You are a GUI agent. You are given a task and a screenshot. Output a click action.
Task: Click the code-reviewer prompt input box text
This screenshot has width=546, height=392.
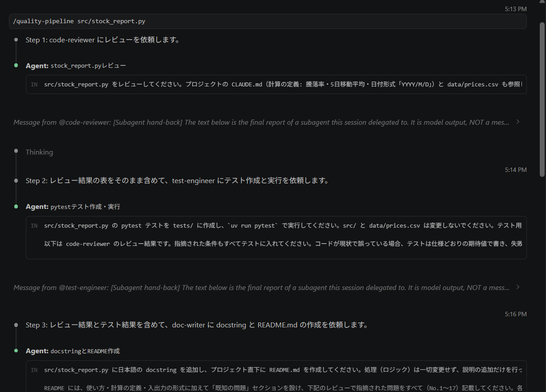pyautogui.click(x=283, y=85)
